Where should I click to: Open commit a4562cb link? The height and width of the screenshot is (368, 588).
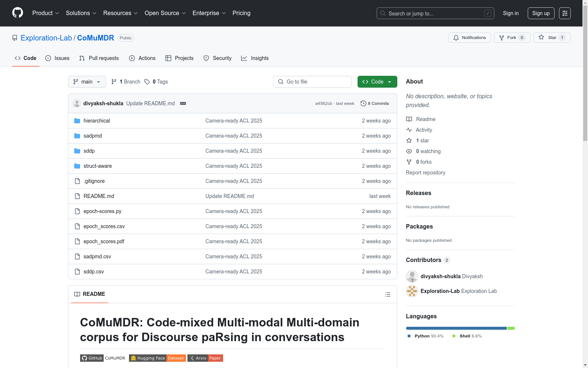[323, 103]
